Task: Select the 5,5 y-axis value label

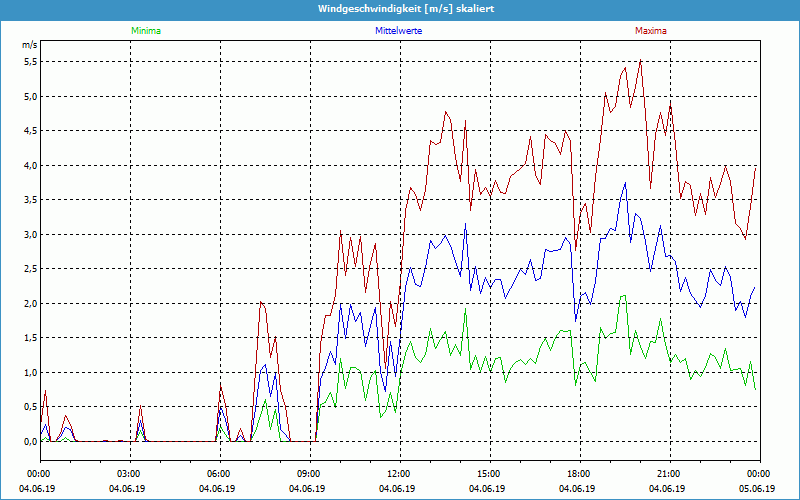Action: (x=29, y=61)
